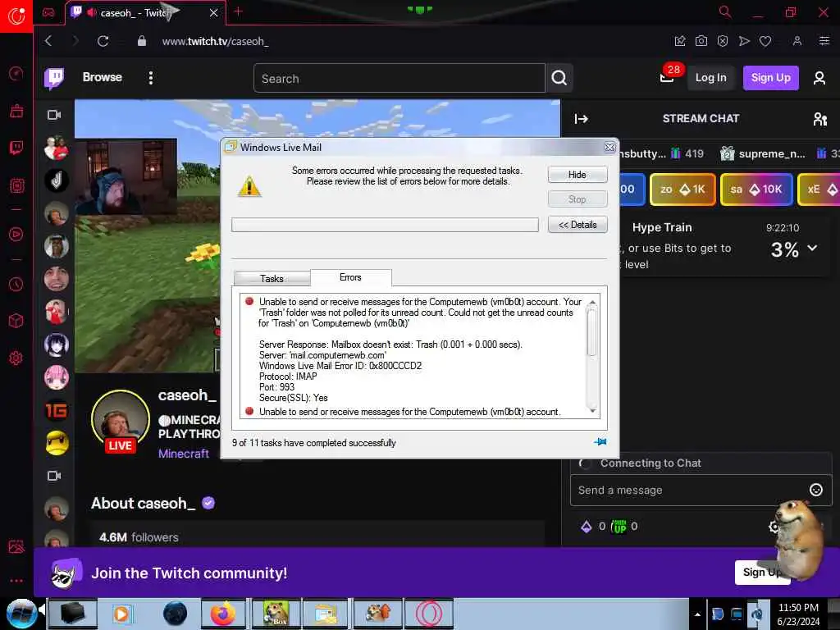Click inside the Send a message field
Viewport: 840px width, 630px height.
point(691,491)
